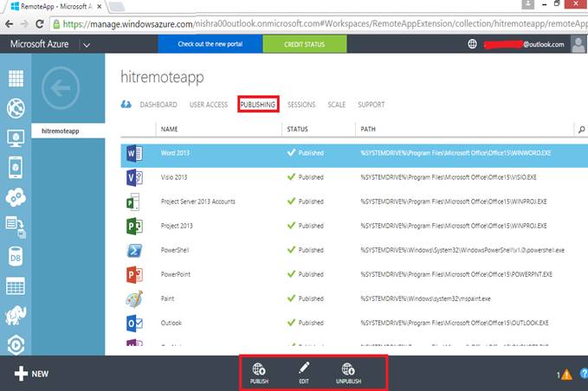Reload the page with browser refresh button

[39, 24]
